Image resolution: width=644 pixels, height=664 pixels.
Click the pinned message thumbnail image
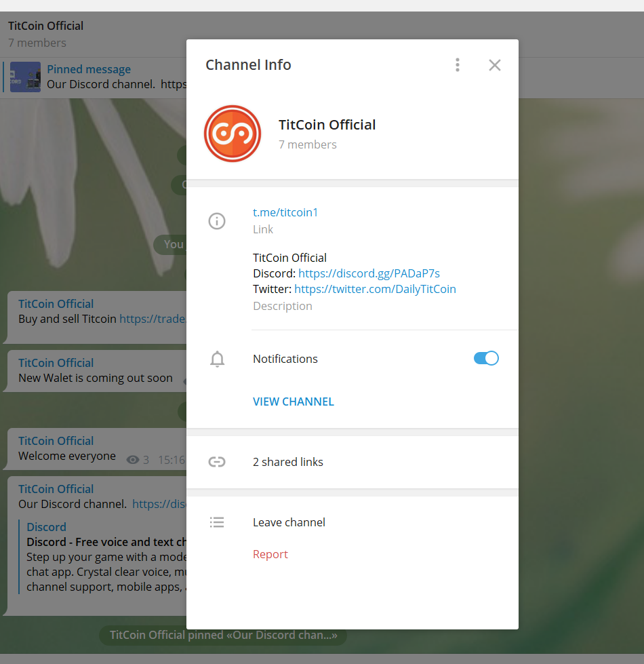(x=25, y=77)
